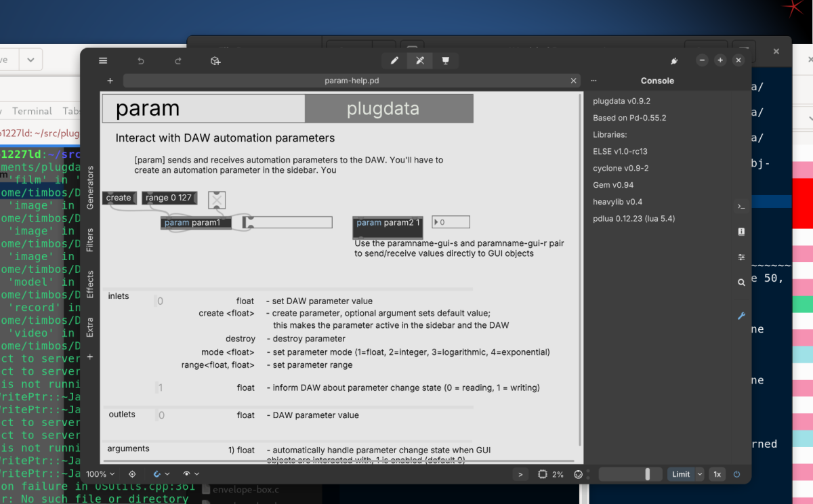Close the param-help.pd tab

click(574, 81)
